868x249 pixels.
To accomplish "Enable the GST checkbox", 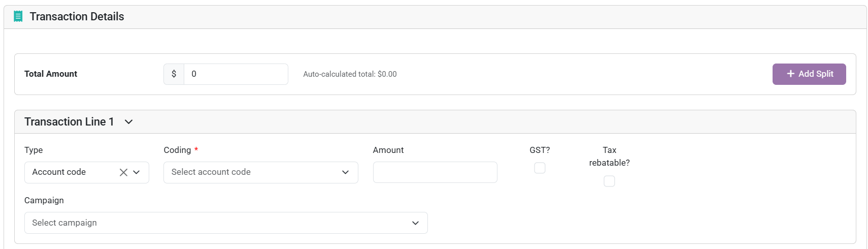I will pos(540,168).
